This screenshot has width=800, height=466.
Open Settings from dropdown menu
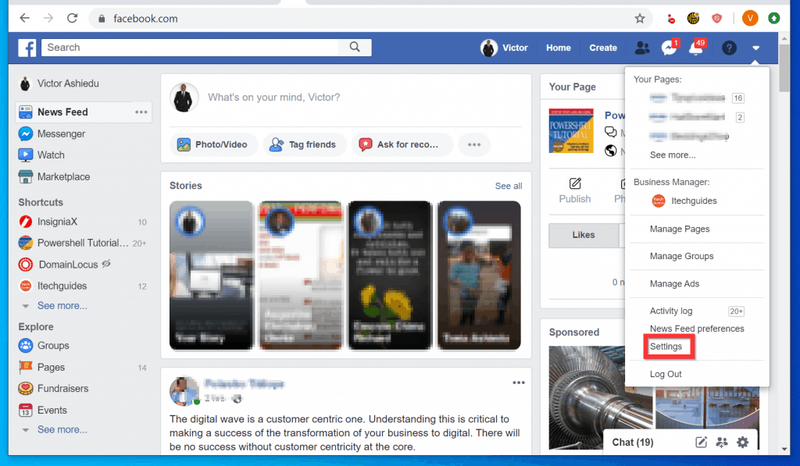[666, 347]
